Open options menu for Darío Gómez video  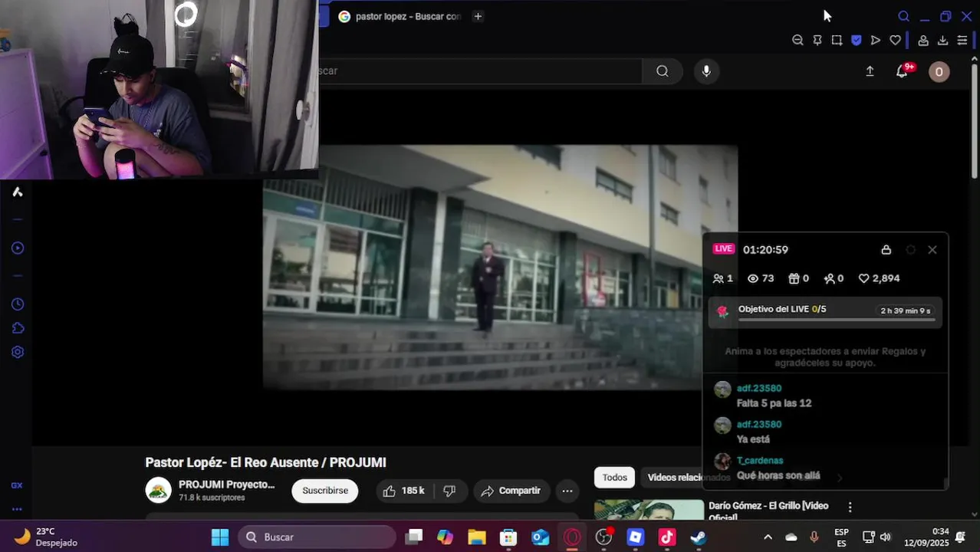(850, 507)
